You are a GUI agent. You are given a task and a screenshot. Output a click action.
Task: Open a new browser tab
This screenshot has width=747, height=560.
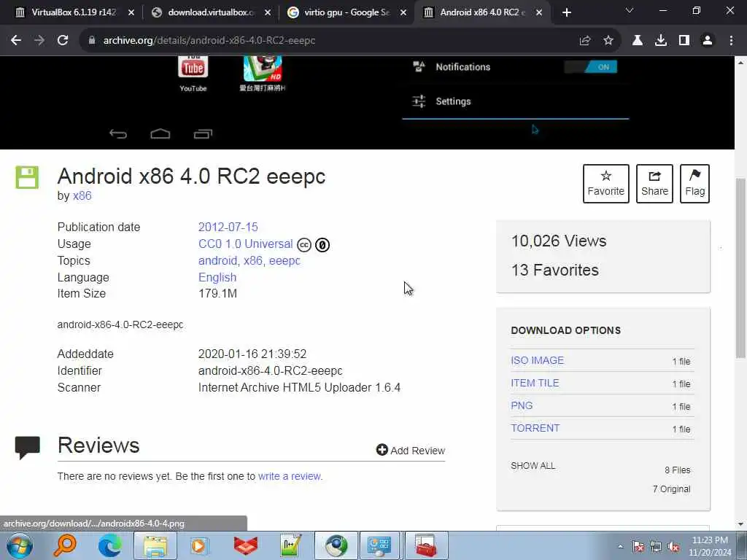(566, 12)
